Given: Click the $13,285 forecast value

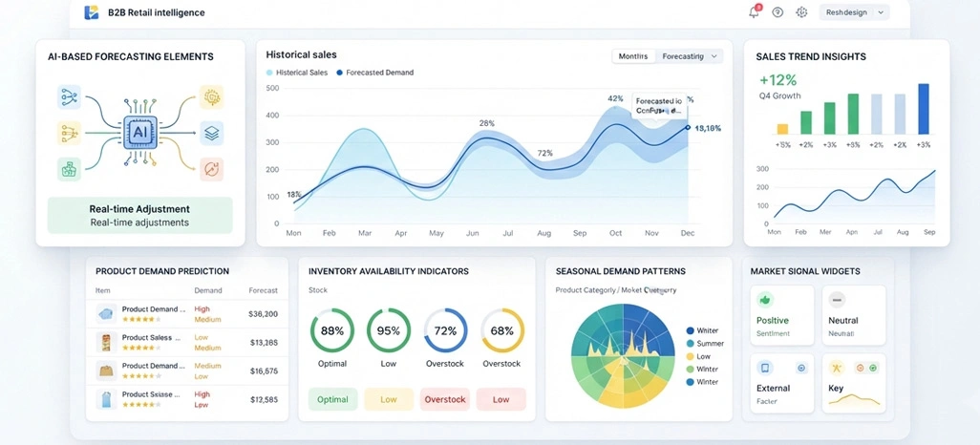Looking at the screenshot, I should (x=263, y=343).
